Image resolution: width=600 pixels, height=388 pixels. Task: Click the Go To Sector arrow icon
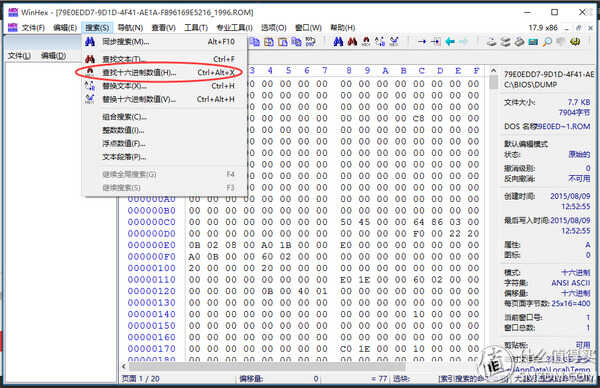coord(435,42)
